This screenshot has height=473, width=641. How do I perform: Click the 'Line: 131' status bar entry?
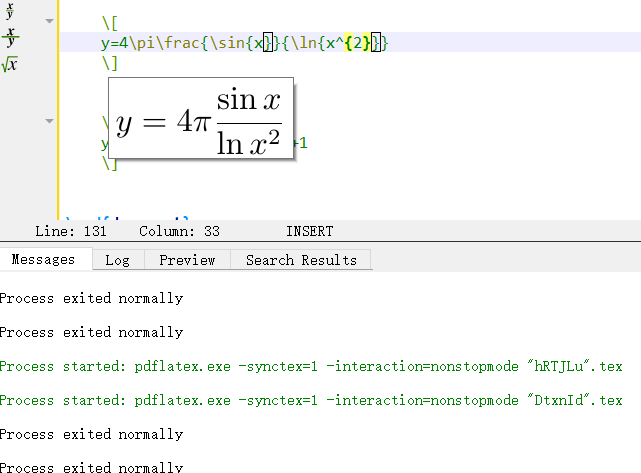point(71,231)
